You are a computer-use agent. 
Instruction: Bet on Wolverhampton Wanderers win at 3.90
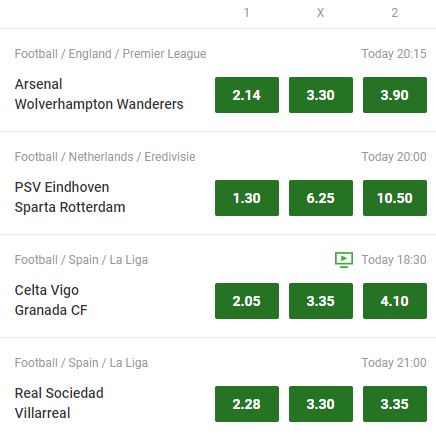(395, 95)
